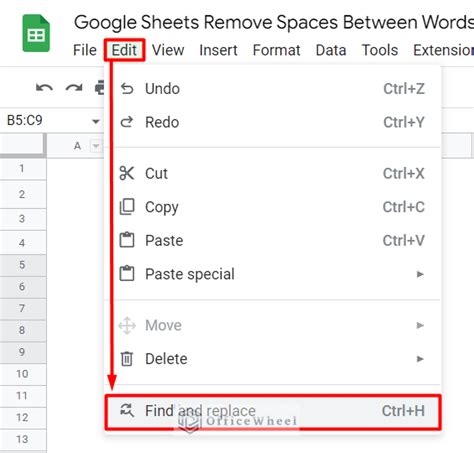474x453 pixels.
Task: Expand the Paste special submenu arrow
Action: click(420, 274)
